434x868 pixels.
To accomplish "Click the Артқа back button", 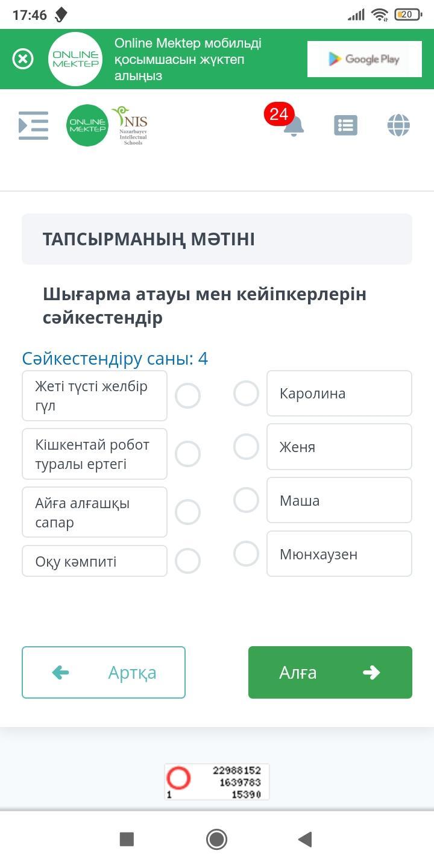I will [x=104, y=672].
